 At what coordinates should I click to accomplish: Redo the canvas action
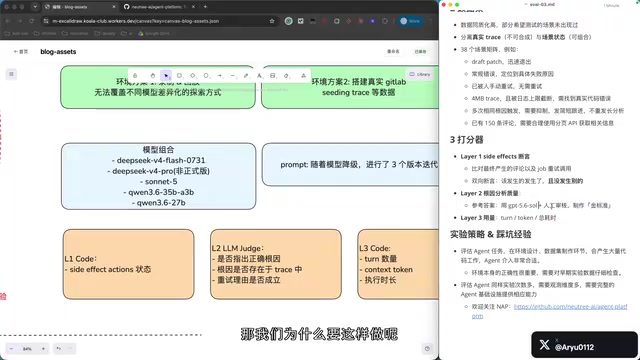click(70, 348)
